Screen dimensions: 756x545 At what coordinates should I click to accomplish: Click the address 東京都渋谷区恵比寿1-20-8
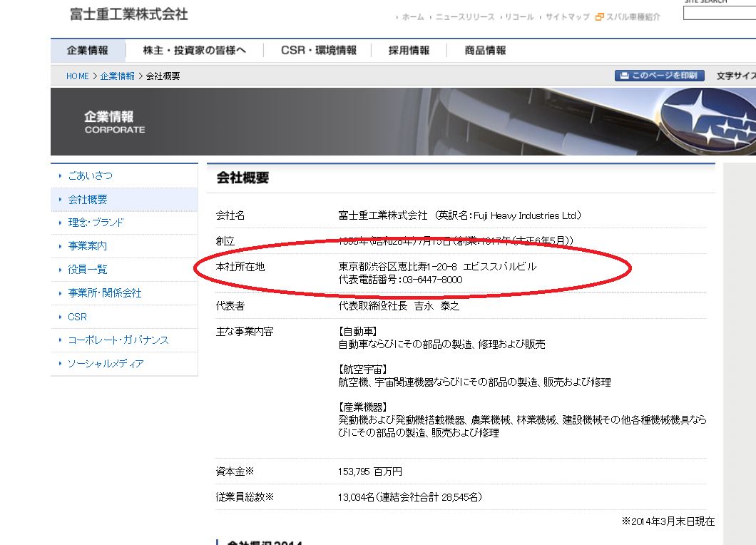[398, 266]
